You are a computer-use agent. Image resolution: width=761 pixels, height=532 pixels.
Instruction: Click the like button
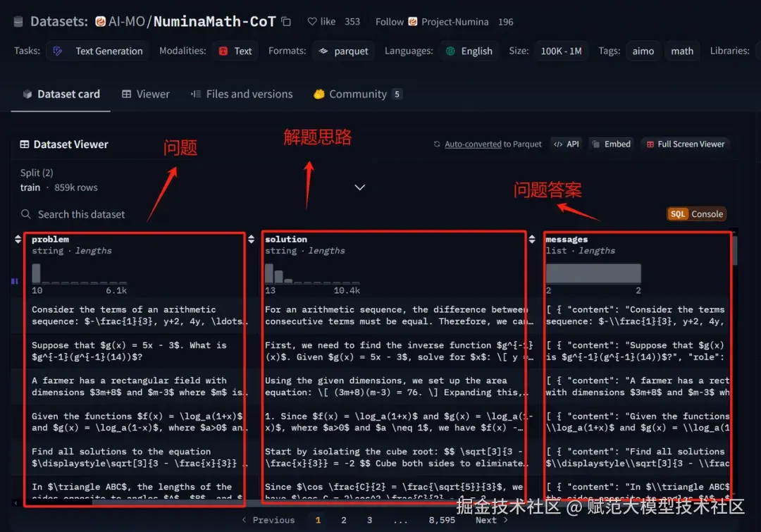[x=321, y=22]
